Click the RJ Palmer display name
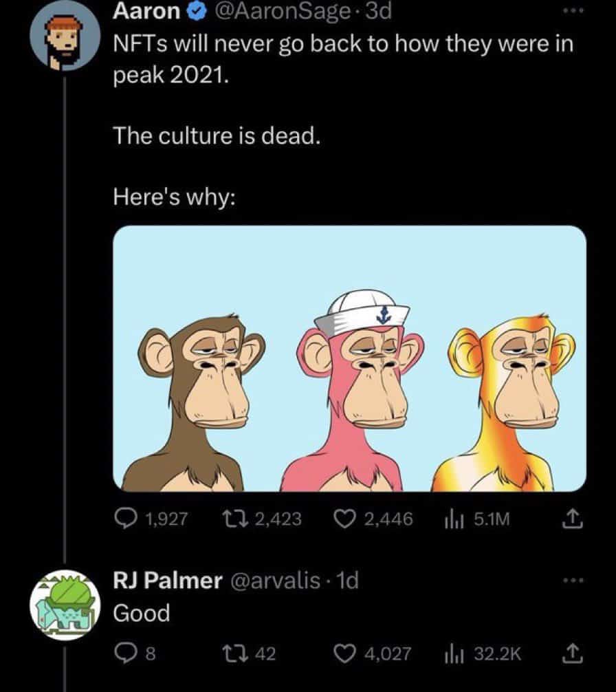This screenshot has width=616, height=692. tap(167, 581)
